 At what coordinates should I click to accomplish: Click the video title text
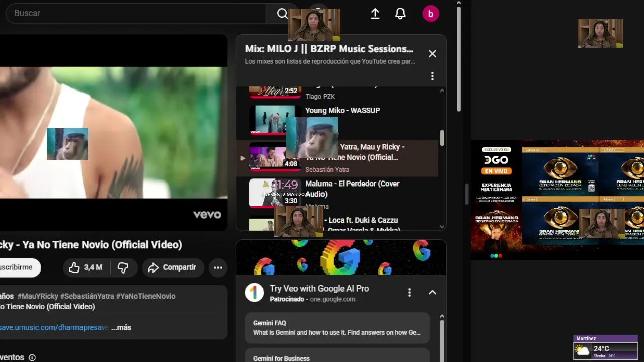[x=91, y=245]
